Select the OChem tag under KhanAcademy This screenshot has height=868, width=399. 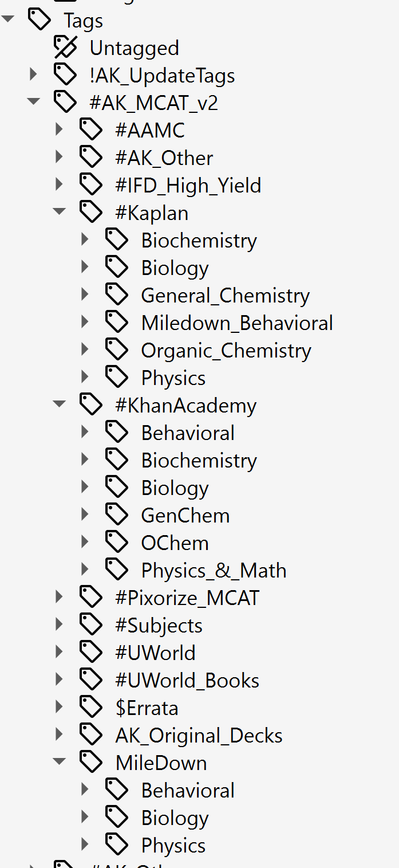(175, 543)
